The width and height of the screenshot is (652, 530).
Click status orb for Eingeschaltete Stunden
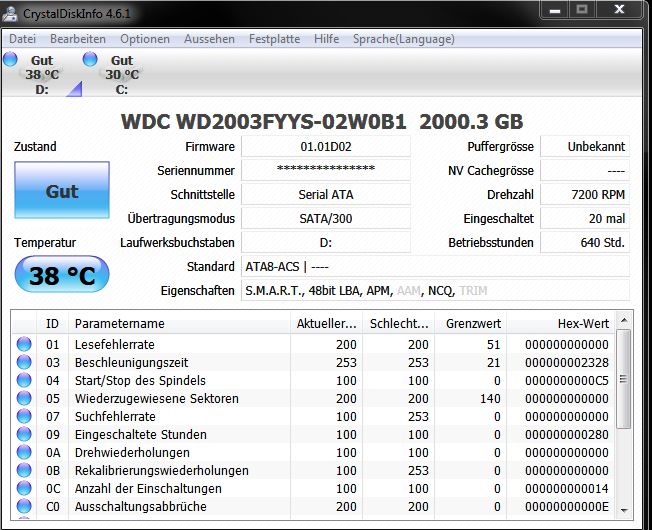[x=24, y=434]
